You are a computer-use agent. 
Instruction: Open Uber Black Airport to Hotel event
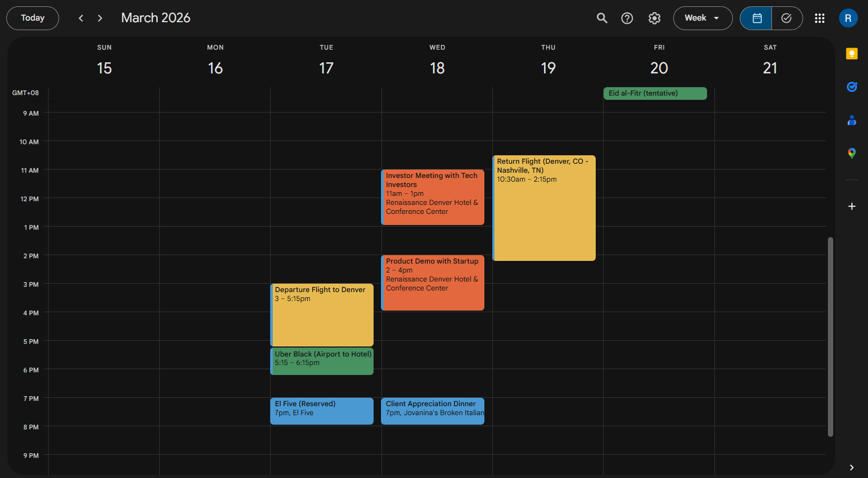(322, 361)
